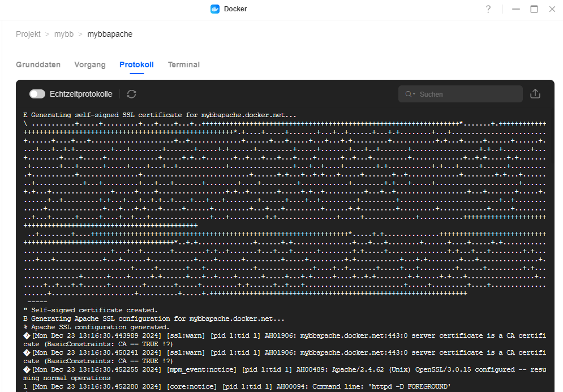Click the Echtzeitprotokolle label text
Screen dimensions: 563x392
coord(81,94)
